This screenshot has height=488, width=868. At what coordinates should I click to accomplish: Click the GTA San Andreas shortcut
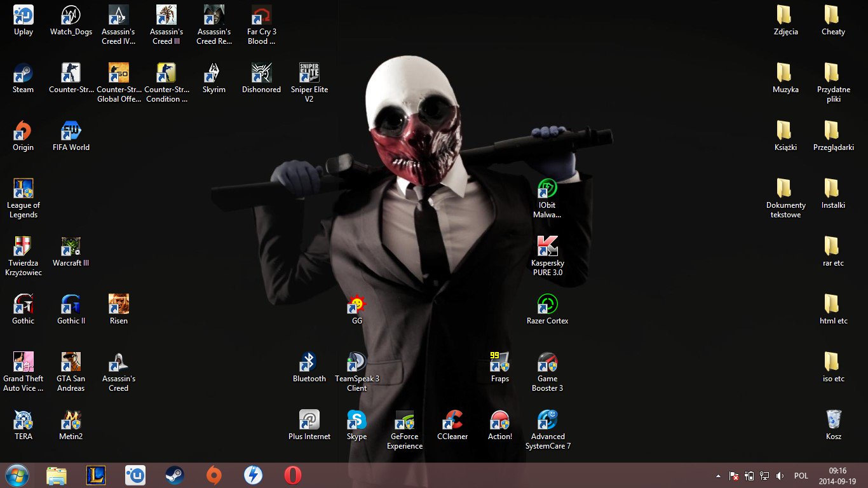pos(71,372)
